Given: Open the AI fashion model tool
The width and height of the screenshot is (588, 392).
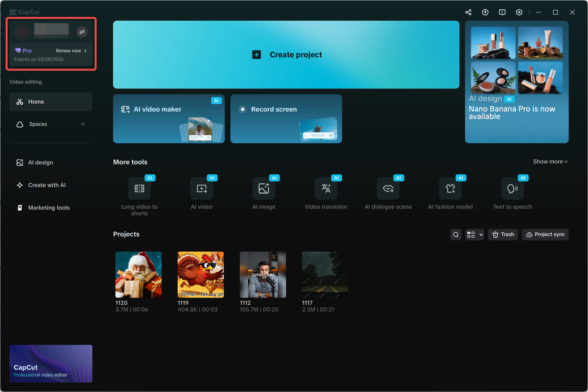Looking at the screenshot, I should tap(450, 189).
